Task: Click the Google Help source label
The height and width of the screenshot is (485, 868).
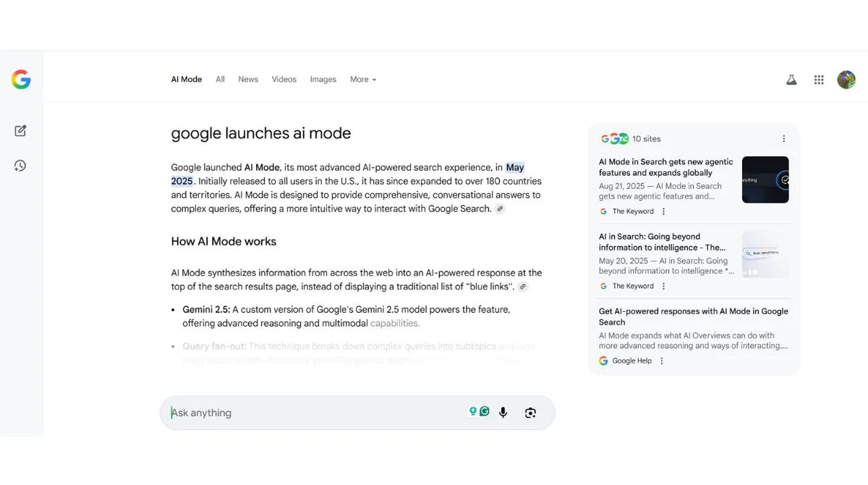Action: [x=632, y=360]
